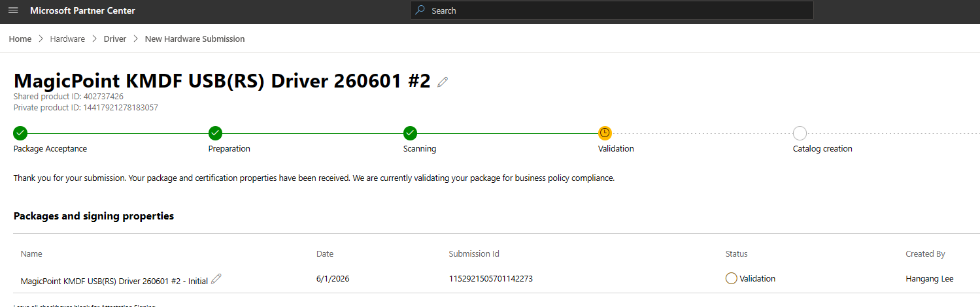Select submission ID 1152921505701142273
This screenshot has width=980, height=307.
pyautogui.click(x=491, y=279)
